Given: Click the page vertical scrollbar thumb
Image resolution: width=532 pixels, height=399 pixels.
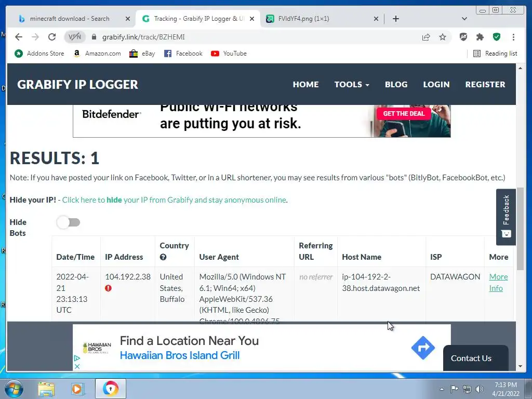Looking at the screenshot, I should click(x=520, y=229).
